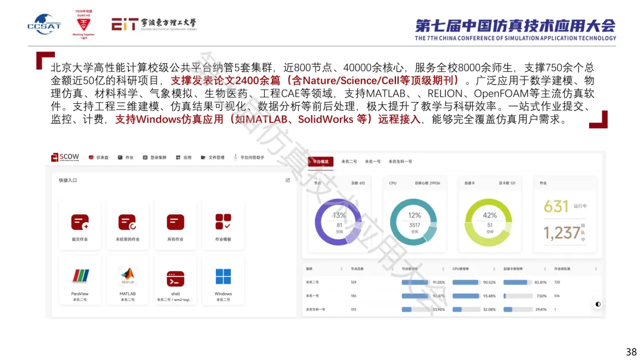The image size is (644, 363).
Task: Click the 加速卡 42% donut chart
Action: pyautogui.click(x=489, y=222)
